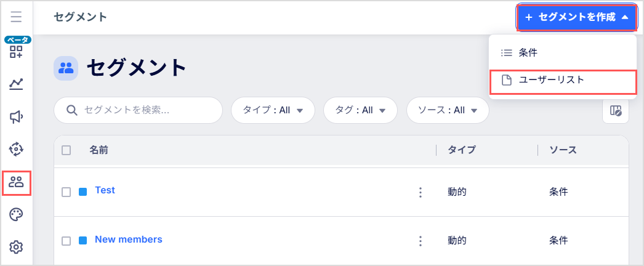Click the セグメントを作成 button
644x266 pixels.
pos(577,17)
